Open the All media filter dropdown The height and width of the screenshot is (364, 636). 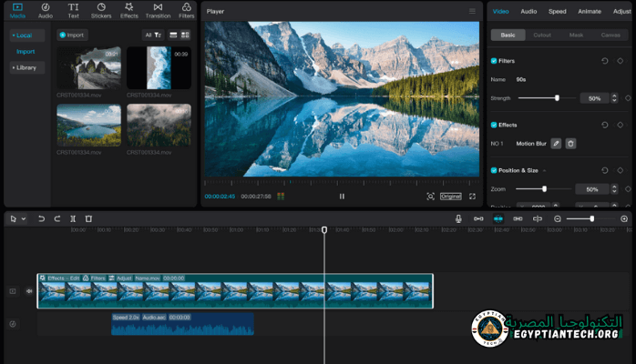point(152,35)
